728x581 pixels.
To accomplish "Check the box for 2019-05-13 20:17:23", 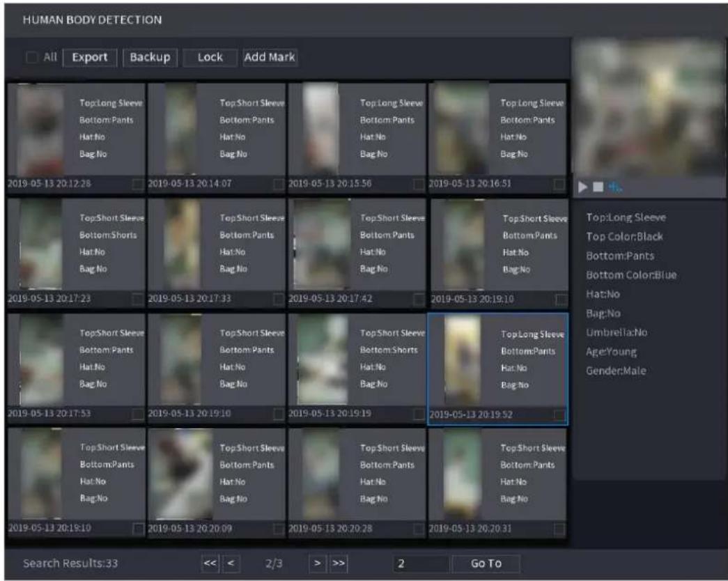I will click(x=138, y=299).
